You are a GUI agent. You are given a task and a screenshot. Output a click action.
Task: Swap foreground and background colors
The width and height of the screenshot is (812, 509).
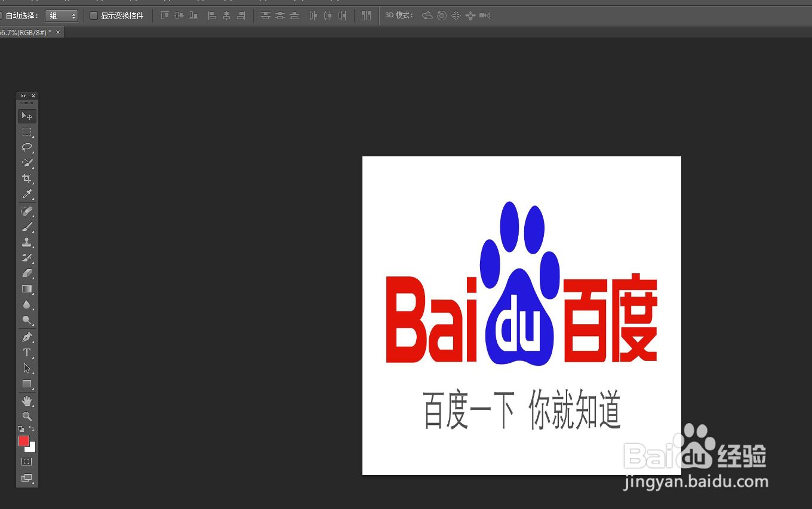(x=32, y=428)
